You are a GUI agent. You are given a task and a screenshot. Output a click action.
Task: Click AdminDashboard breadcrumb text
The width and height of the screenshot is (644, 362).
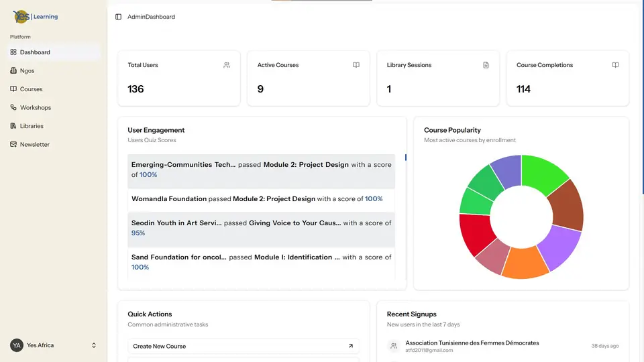point(151,17)
